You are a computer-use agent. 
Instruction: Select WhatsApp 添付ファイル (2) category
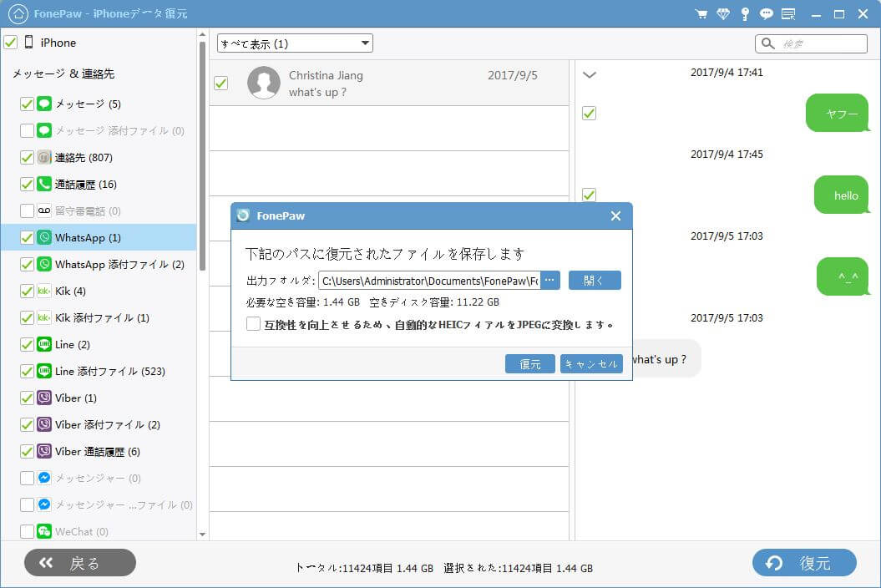[99, 264]
